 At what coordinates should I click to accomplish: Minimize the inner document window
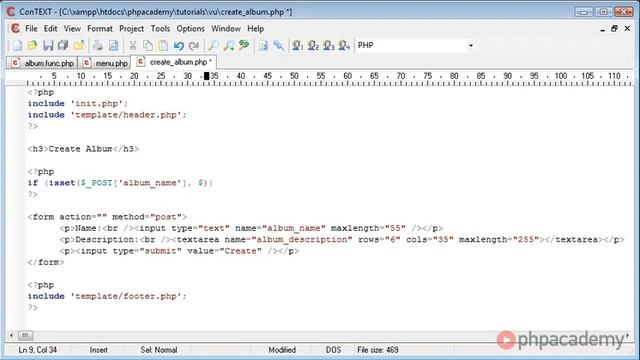(x=602, y=29)
